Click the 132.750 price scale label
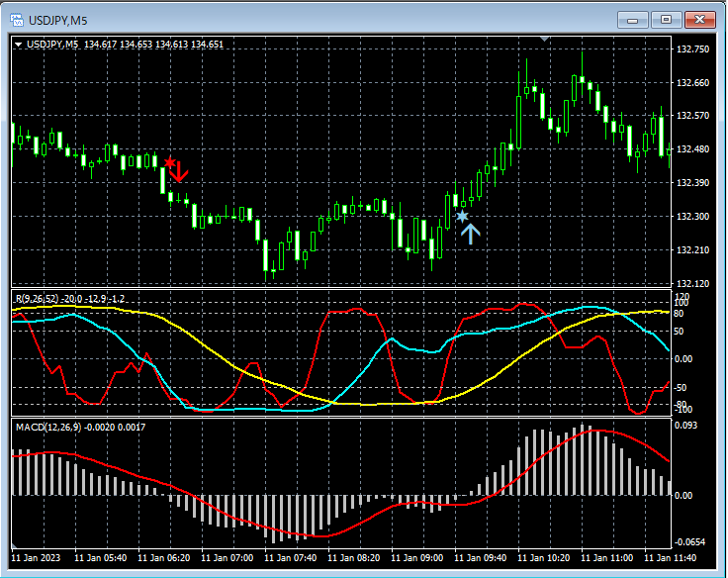728x578 pixels. (x=693, y=49)
